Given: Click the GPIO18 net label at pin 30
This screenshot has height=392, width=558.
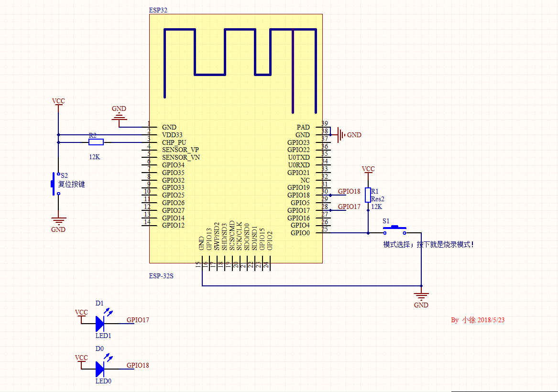Looking at the screenshot, I should (349, 191).
